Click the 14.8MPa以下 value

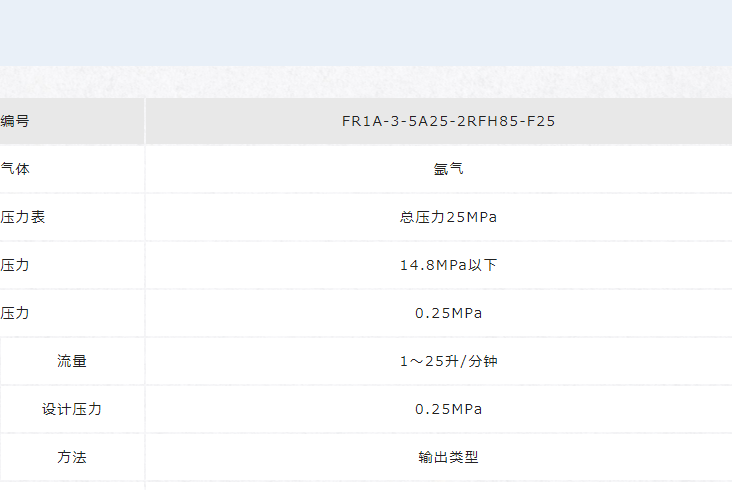448,265
